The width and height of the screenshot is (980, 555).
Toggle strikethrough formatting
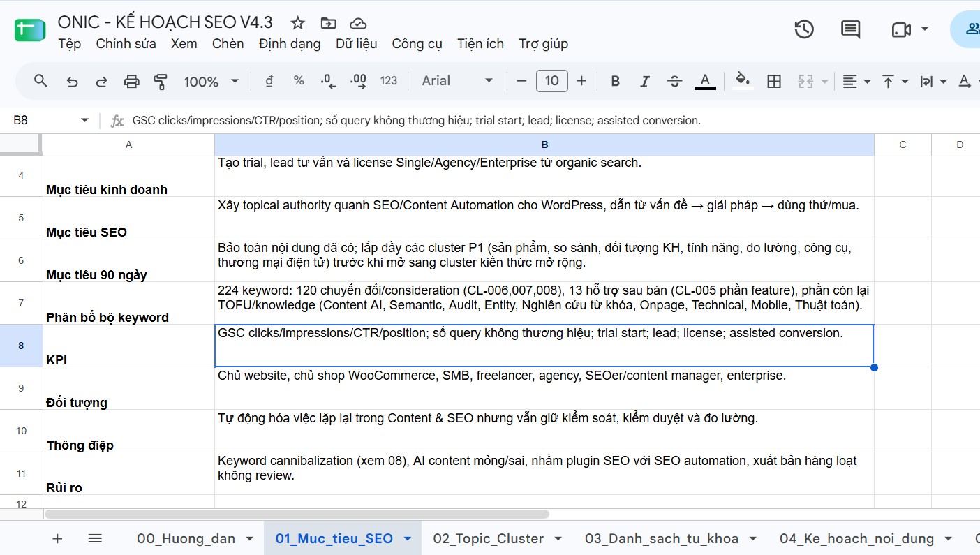[x=674, y=81]
